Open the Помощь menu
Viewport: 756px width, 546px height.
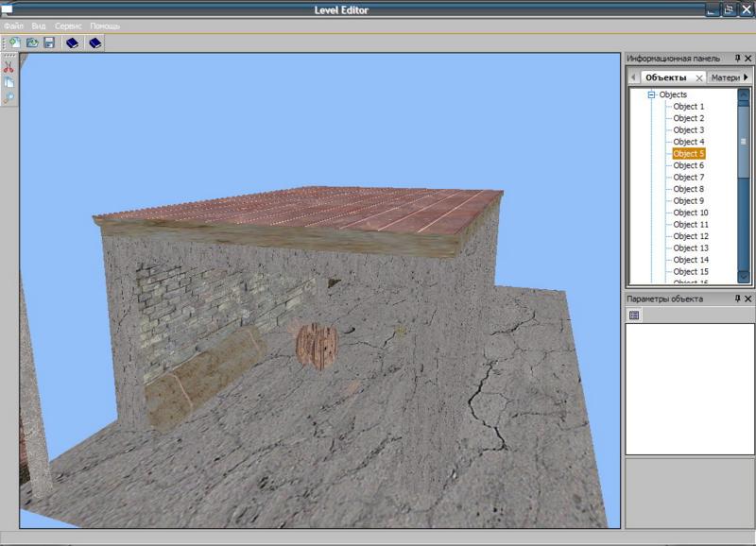coord(105,26)
